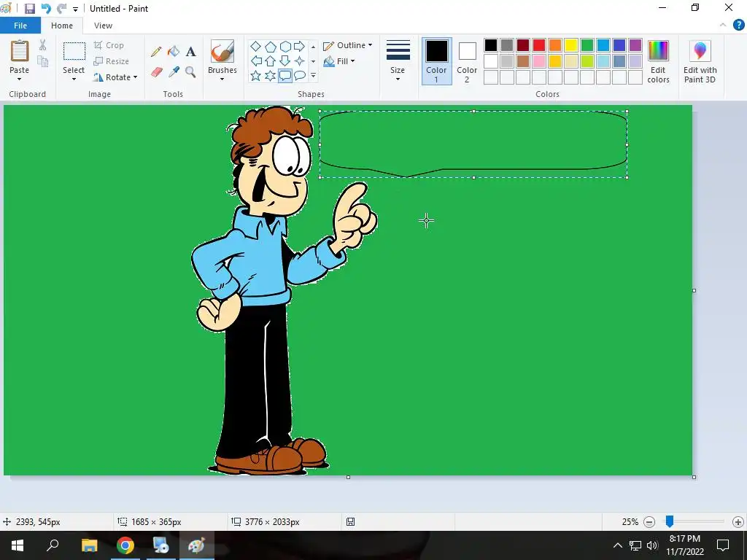Choose the Pentagon shape
747x560 pixels.
[x=271, y=46]
